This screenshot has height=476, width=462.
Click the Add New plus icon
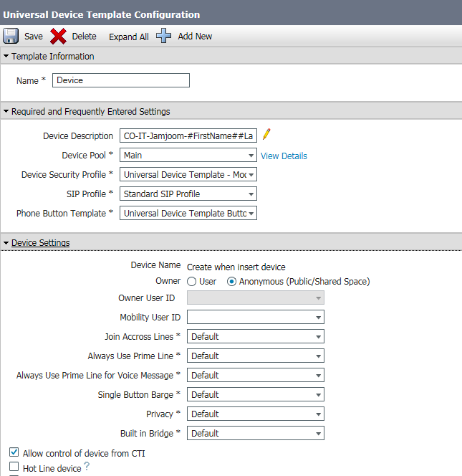(x=164, y=36)
